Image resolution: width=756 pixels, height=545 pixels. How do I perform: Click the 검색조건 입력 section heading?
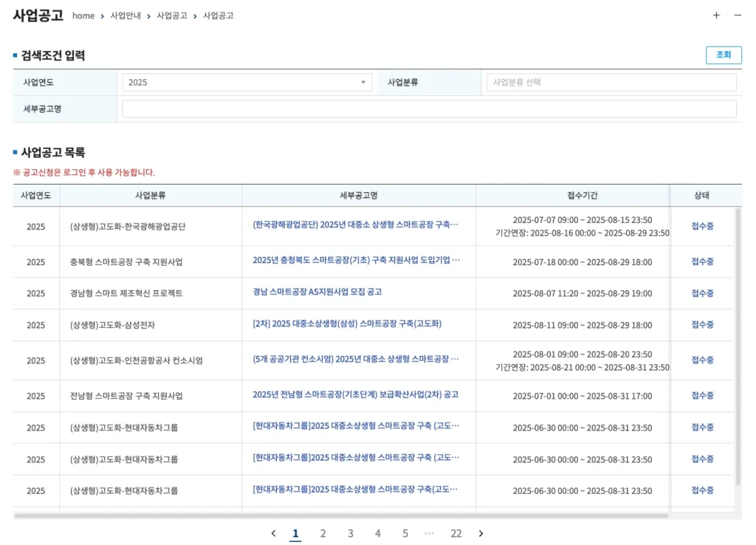click(x=53, y=55)
